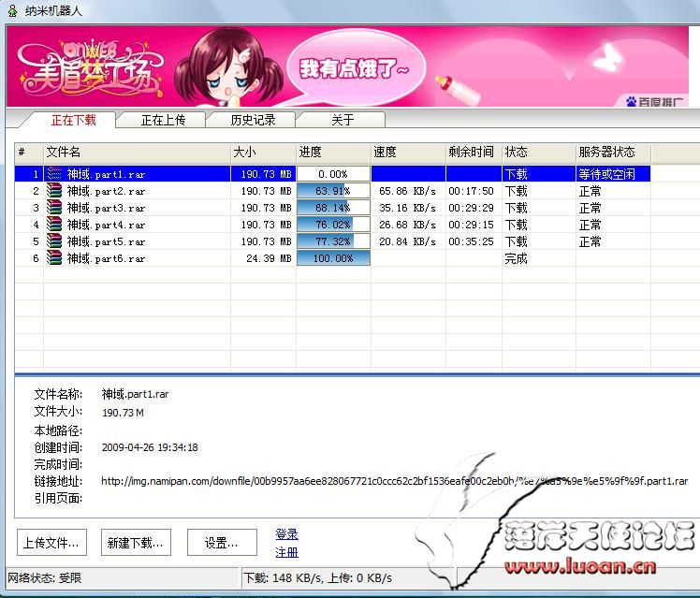This screenshot has width=700, height=598.
Task: Click the 68.14% progress bar
Action: coord(333,208)
